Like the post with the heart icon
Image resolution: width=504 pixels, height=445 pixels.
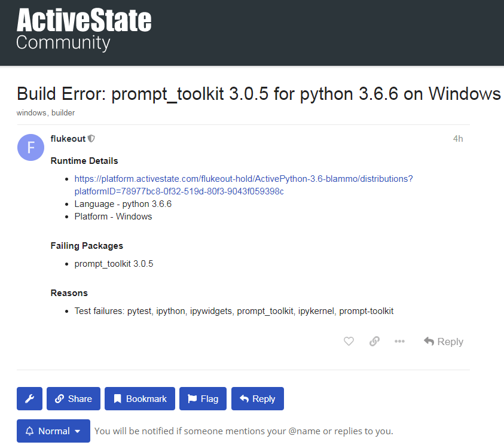point(349,341)
